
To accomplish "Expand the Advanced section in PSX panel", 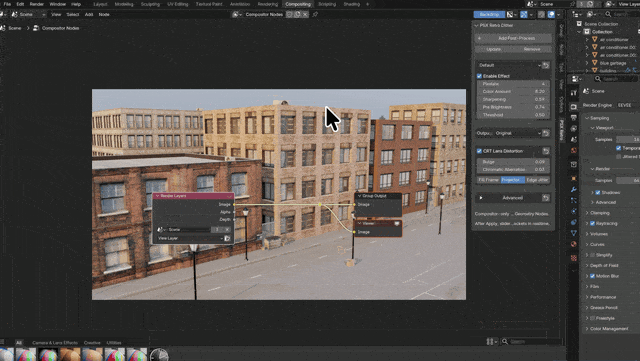I will (481, 198).
